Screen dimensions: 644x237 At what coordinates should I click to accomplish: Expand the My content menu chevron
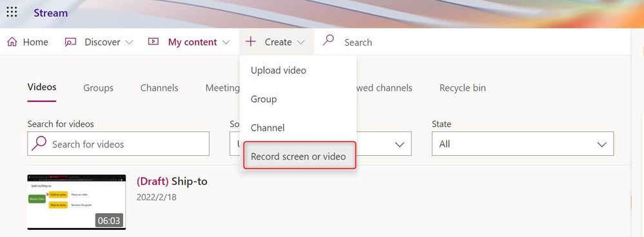(x=226, y=43)
